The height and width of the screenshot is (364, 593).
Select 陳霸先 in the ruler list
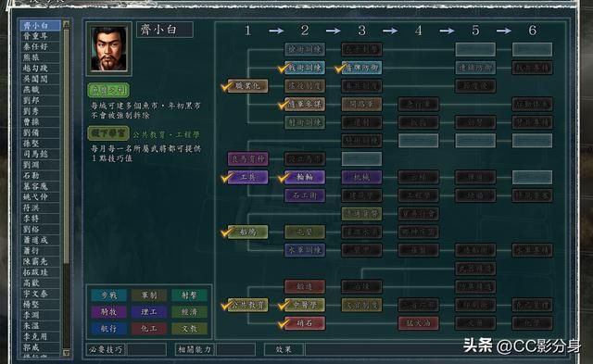pos(40,261)
